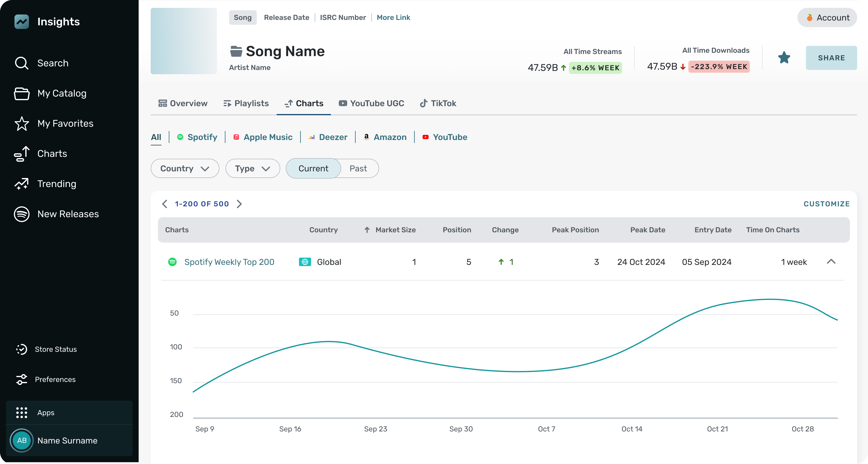Viewport: 868px width, 464px height.
Task: Open the More Link hyperlink
Action: pos(393,17)
